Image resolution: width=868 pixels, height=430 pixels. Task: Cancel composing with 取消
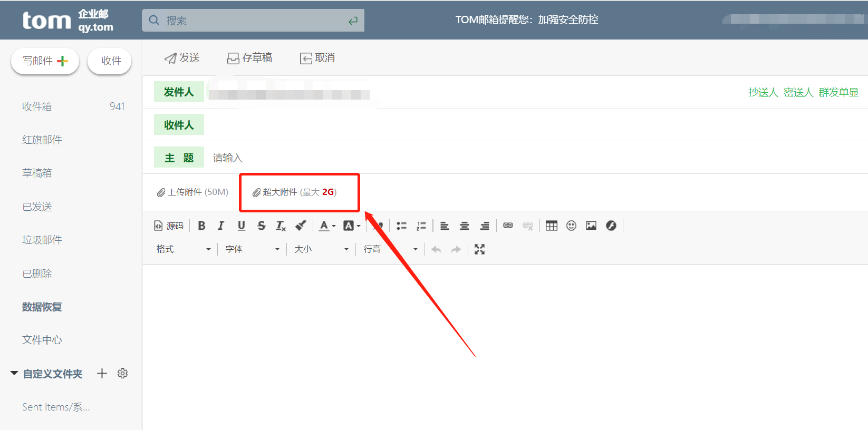coord(317,58)
